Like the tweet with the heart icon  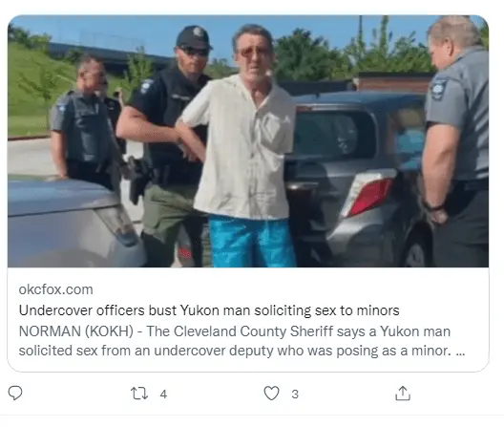[x=271, y=394]
